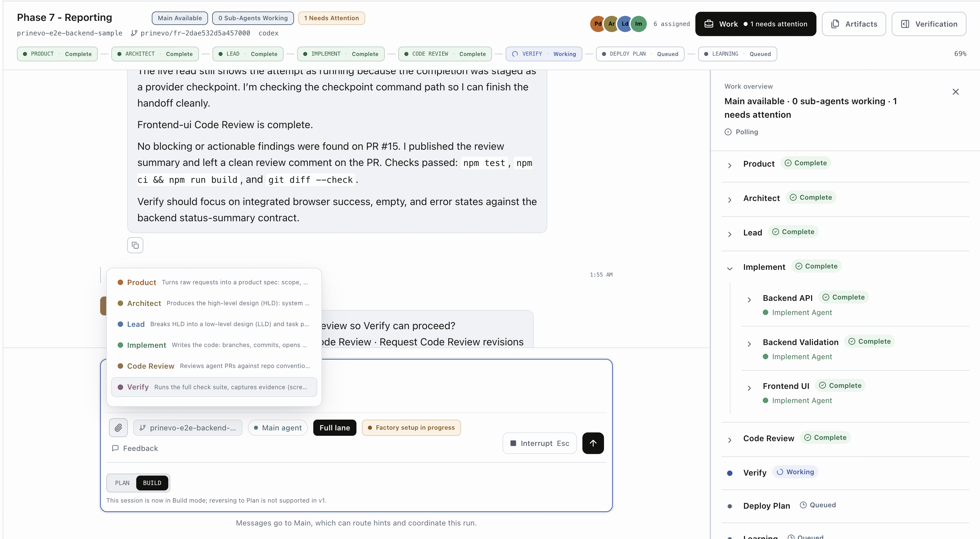The width and height of the screenshot is (980, 539).
Task: Click the Code Review complete badge in overview
Action: 825,437
